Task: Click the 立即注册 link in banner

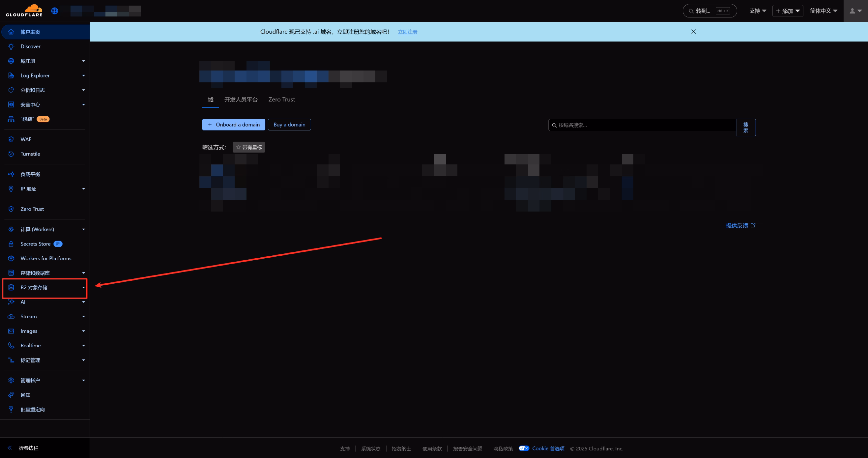Action: [407, 32]
